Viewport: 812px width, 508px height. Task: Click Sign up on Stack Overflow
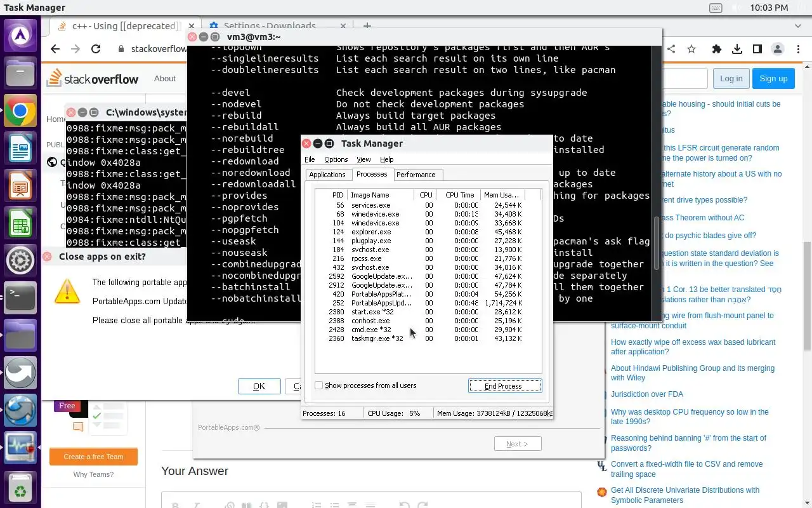(773, 78)
